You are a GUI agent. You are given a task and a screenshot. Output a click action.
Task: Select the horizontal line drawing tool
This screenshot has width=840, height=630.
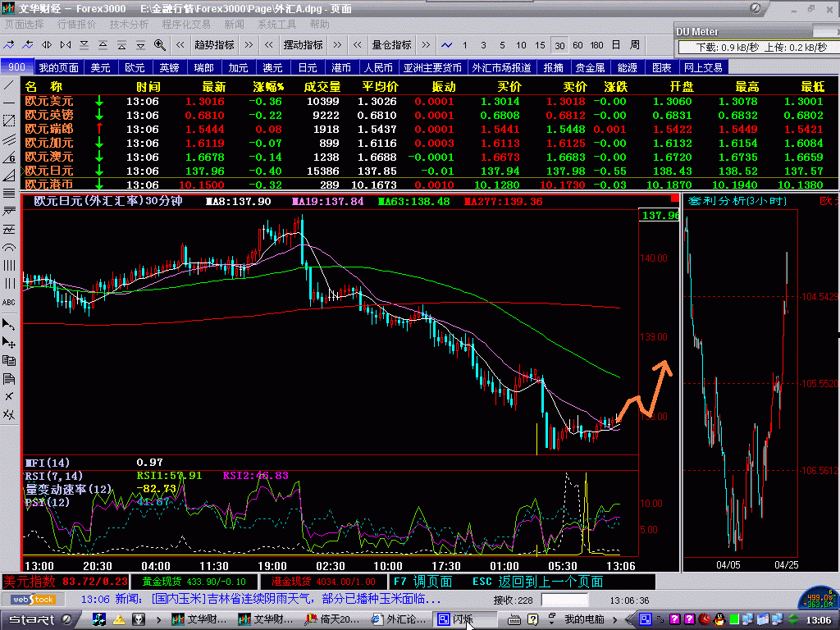(x=8, y=103)
